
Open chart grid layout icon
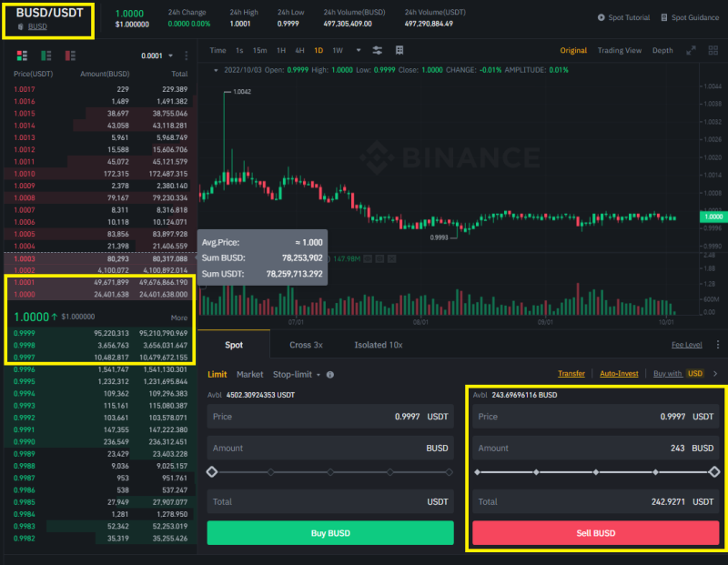point(399,50)
